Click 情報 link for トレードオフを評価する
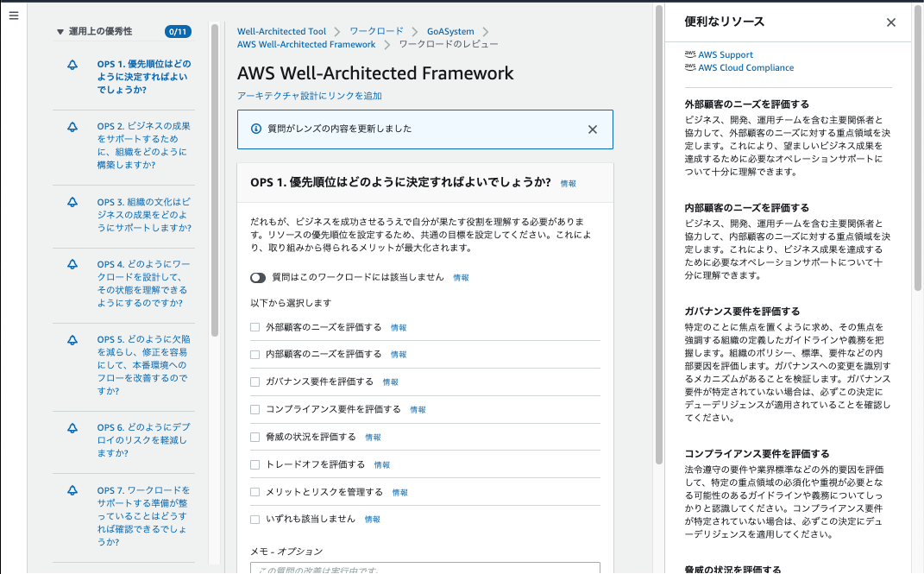 tap(381, 465)
